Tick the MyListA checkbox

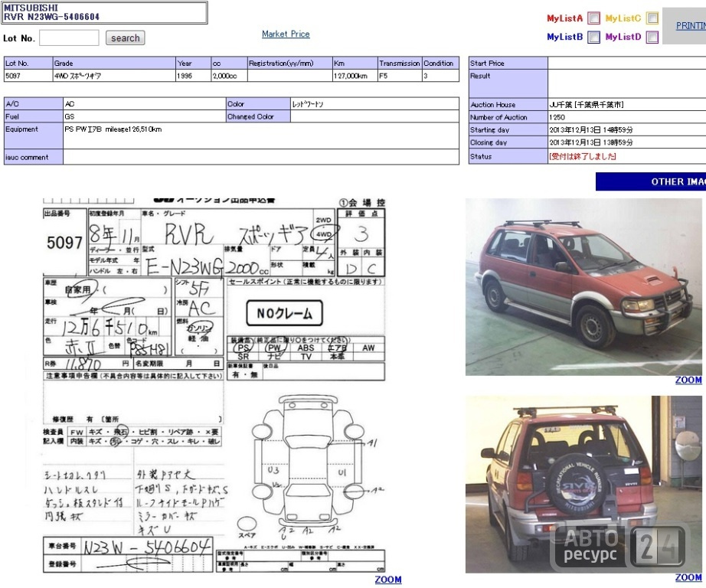pos(594,18)
